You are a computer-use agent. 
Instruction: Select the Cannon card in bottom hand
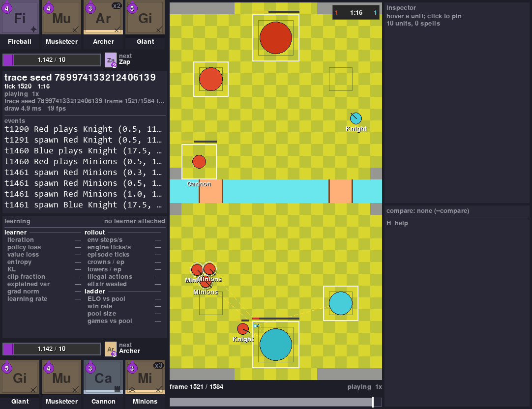tap(103, 377)
